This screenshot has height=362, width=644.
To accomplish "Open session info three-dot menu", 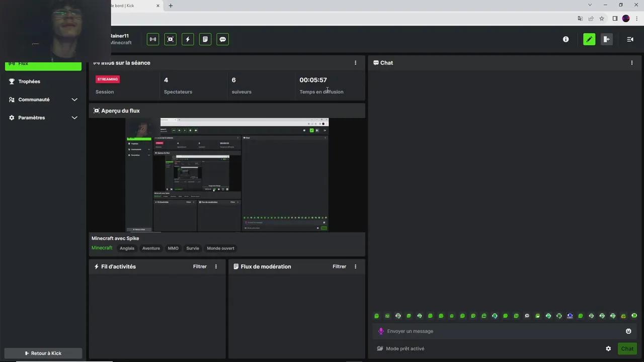I will (355, 63).
